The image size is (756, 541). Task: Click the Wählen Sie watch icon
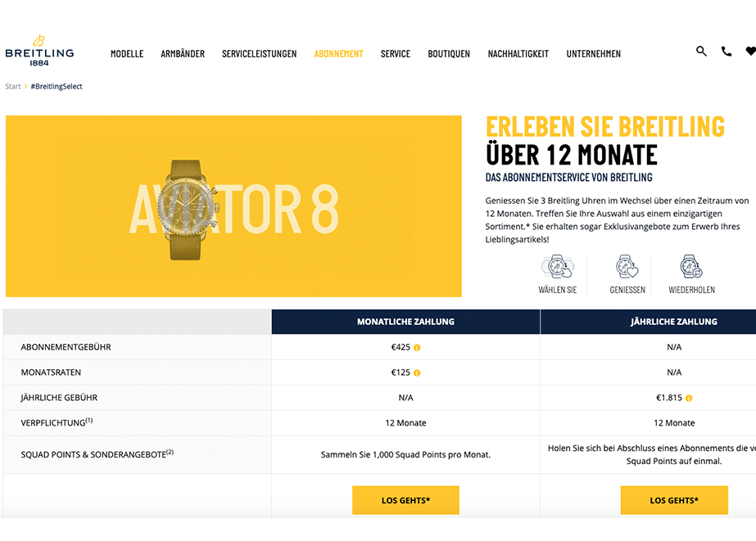[557, 267]
